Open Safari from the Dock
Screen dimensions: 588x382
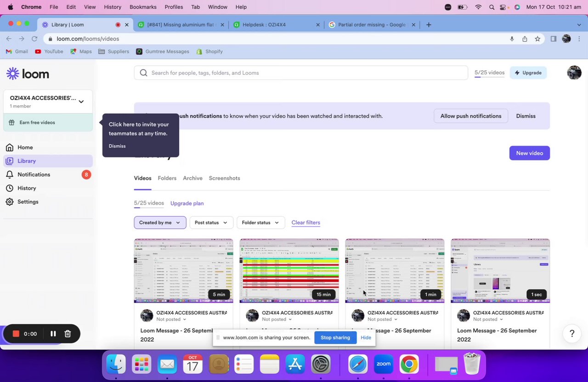click(358, 365)
